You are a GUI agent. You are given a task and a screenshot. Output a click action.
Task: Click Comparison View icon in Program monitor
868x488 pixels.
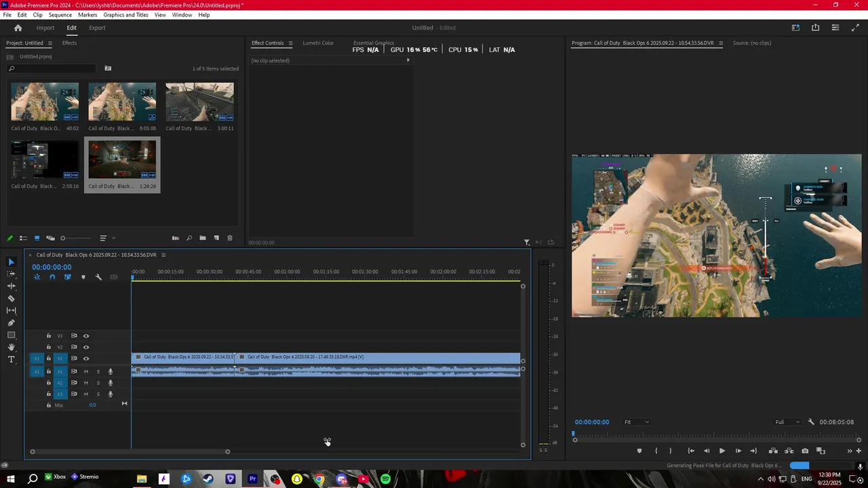(x=821, y=451)
